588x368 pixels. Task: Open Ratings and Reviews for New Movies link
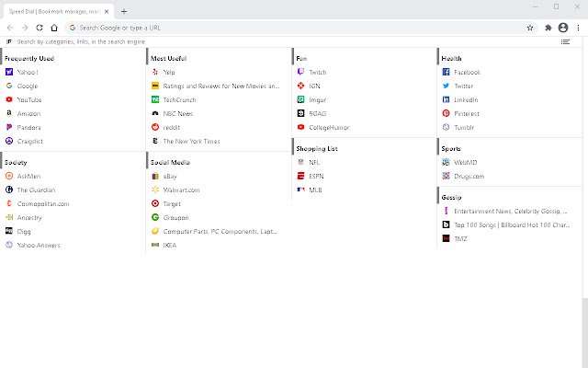[x=221, y=86]
